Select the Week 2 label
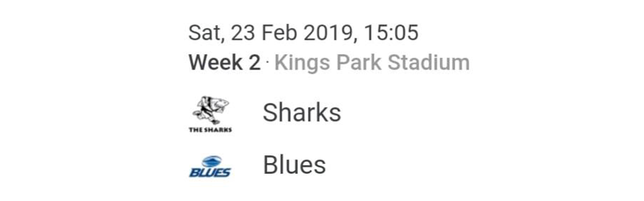 pyautogui.click(x=224, y=63)
